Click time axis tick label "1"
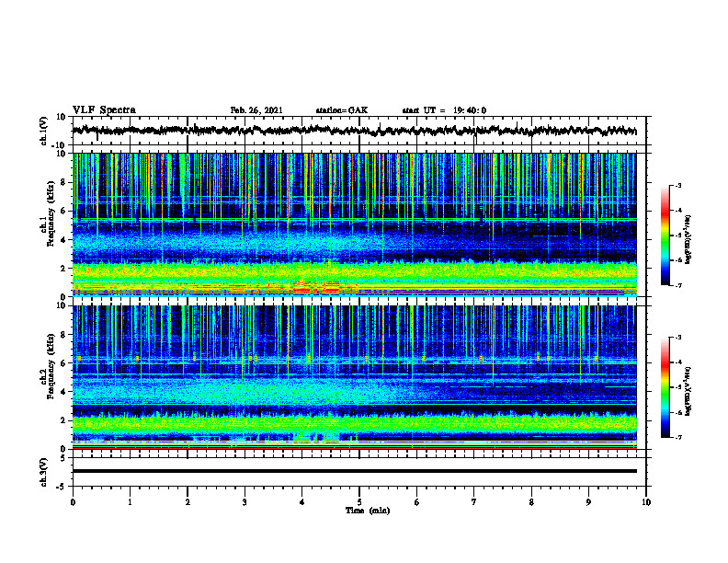The image size is (728, 563). coord(130,502)
